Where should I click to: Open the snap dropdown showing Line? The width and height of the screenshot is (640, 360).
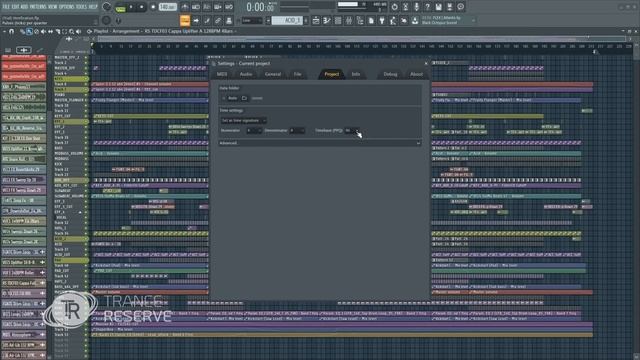[x=251, y=20]
